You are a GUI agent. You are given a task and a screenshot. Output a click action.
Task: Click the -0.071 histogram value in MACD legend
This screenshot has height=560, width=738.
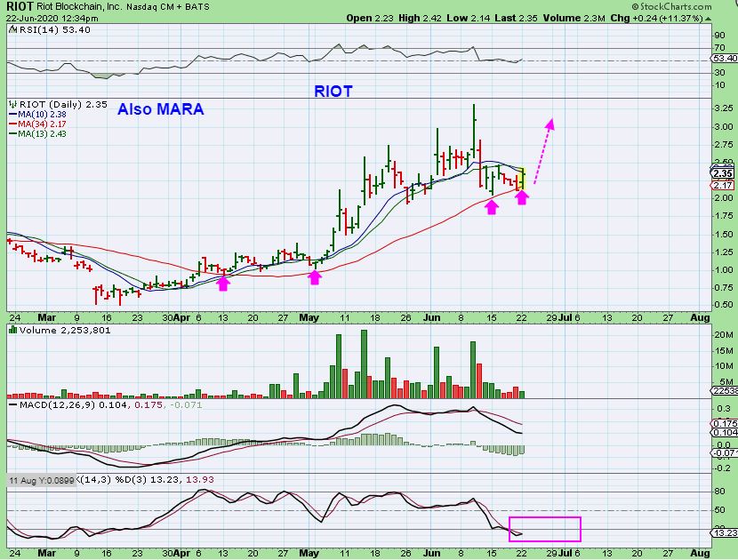186,404
